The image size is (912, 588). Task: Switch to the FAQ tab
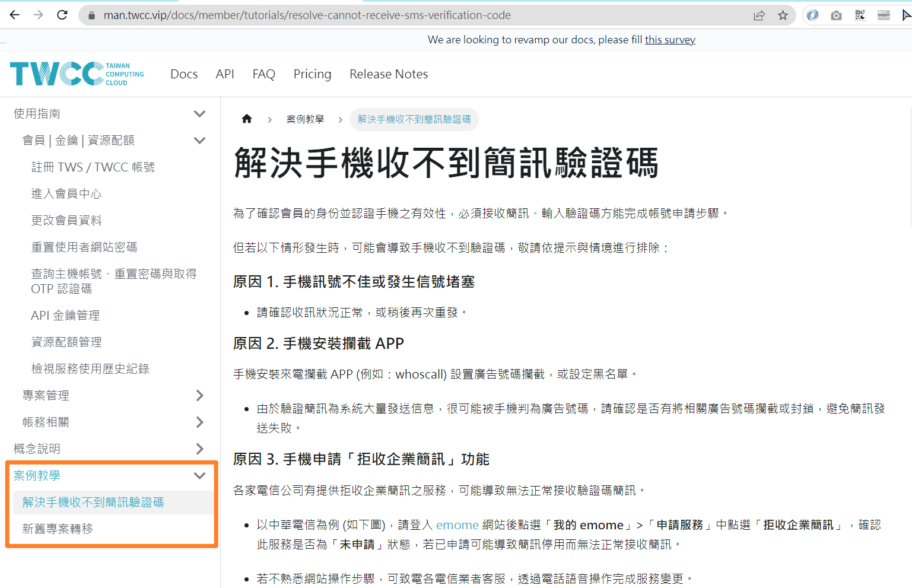pos(263,74)
